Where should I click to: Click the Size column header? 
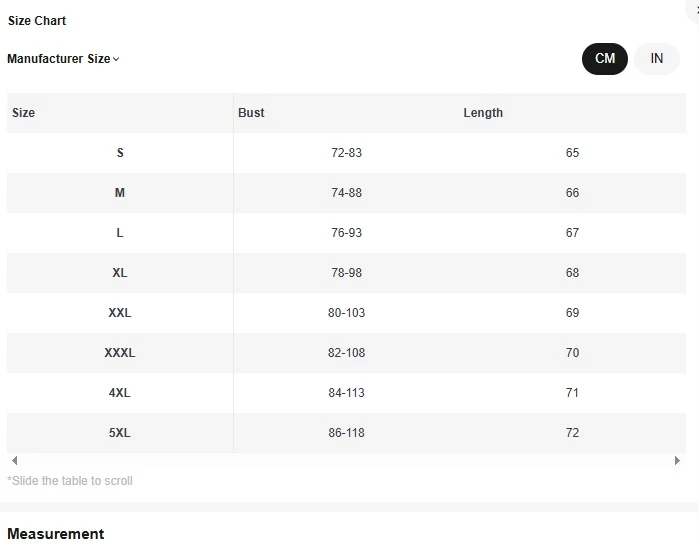coord(24,113)
